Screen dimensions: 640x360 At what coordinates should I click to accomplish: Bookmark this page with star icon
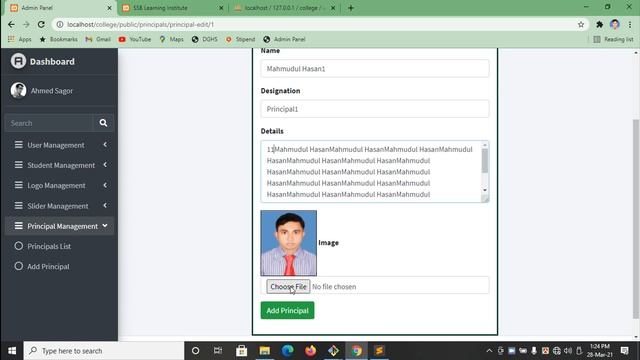click(581, 24)
